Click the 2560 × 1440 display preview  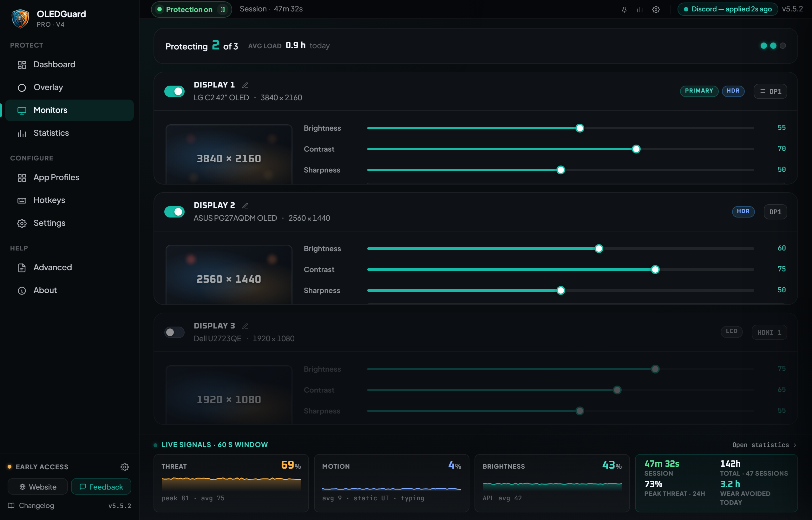(x=229, y=275)
